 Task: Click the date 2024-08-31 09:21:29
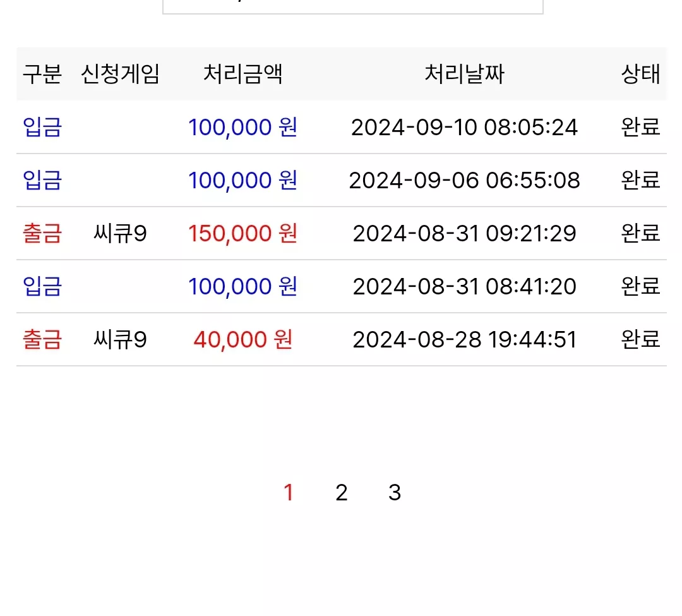[465, 234]
